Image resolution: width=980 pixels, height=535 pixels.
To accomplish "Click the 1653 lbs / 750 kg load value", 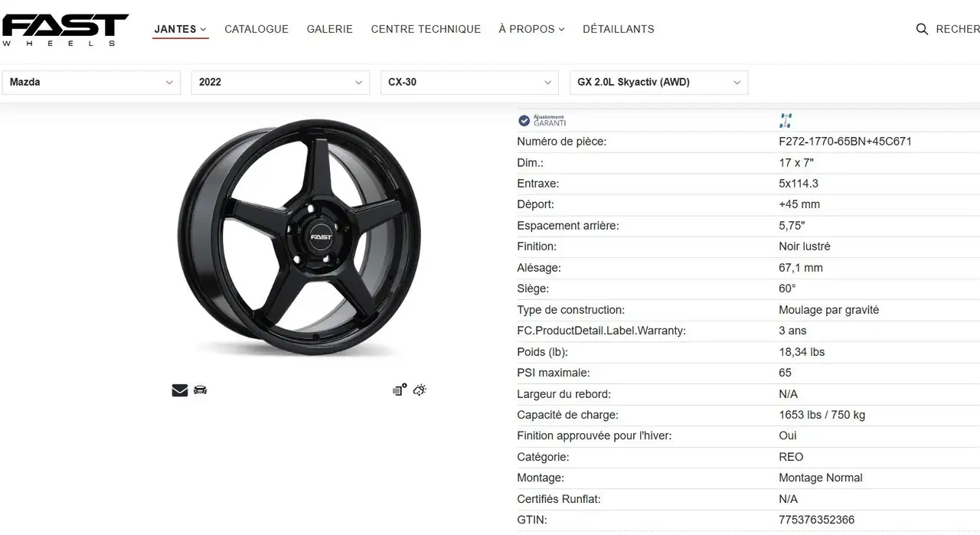I will coord(822,415).
